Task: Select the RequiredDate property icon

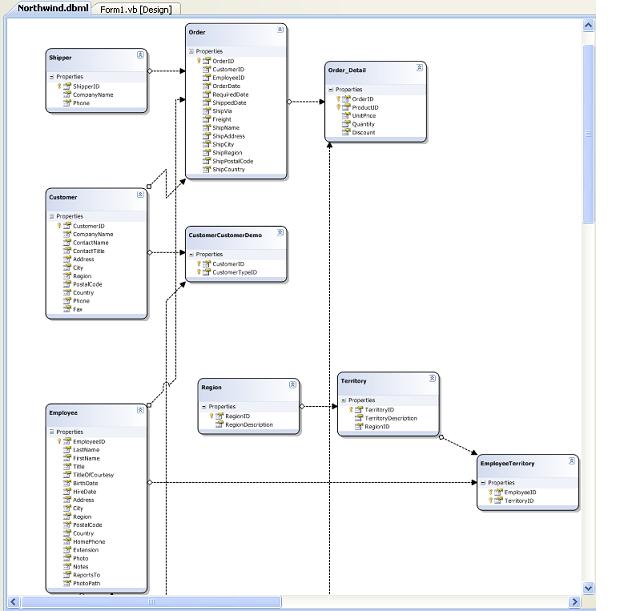Action: (207, 94)
